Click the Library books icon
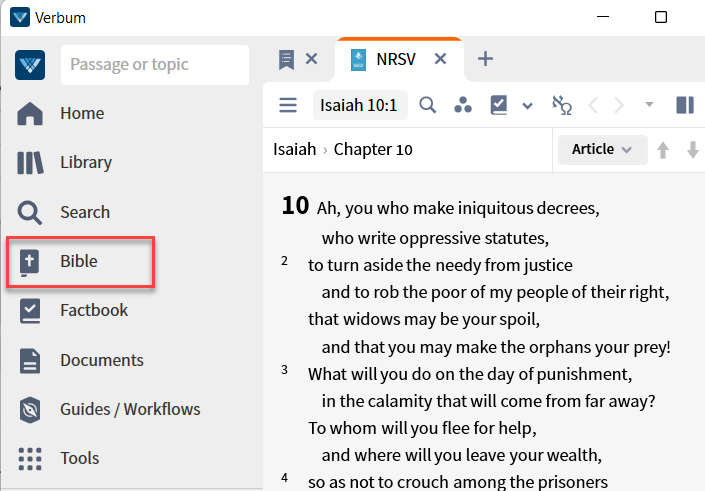This screenshot has width=705, height=491. (x=30, y=162)
